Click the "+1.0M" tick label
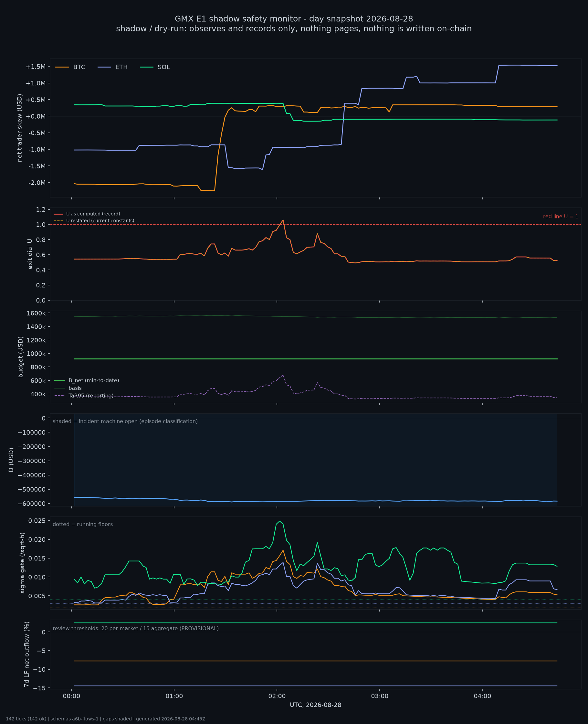The image size is (588, 724). pyautogui.click(x=36, y=83)
